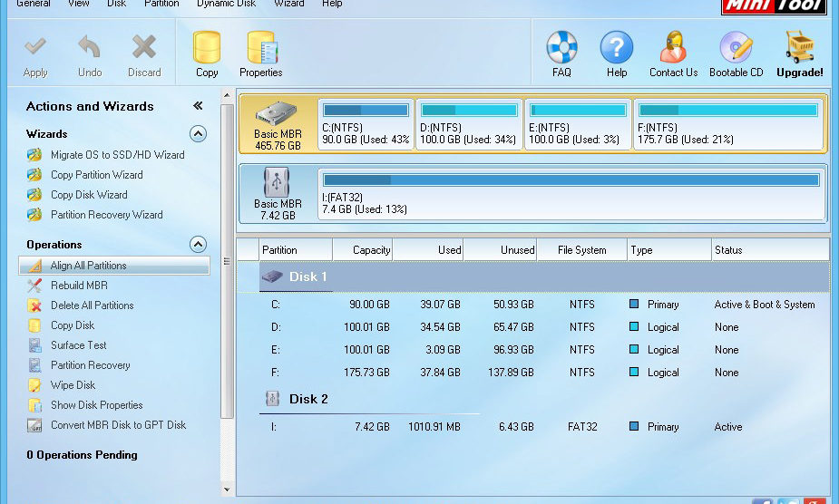Click the F: partition usage bar
The width and height of the screenshot is (839, 504).
pos(728,111)
